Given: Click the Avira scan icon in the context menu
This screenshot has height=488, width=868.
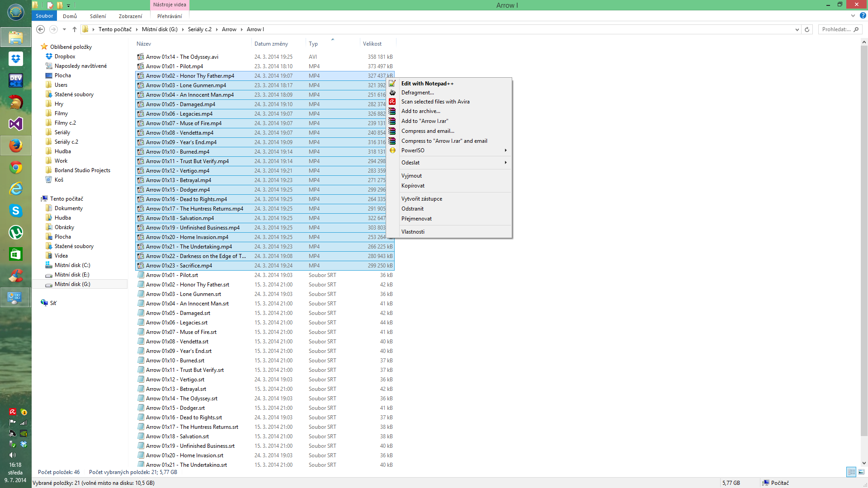Looking at the screenshot, I should click(x=392, y=102).
